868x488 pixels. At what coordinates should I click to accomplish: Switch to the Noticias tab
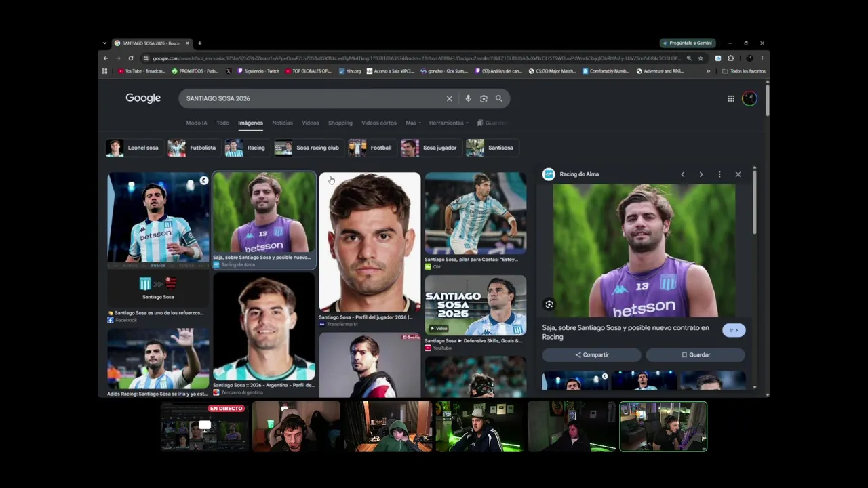(282, 123)
